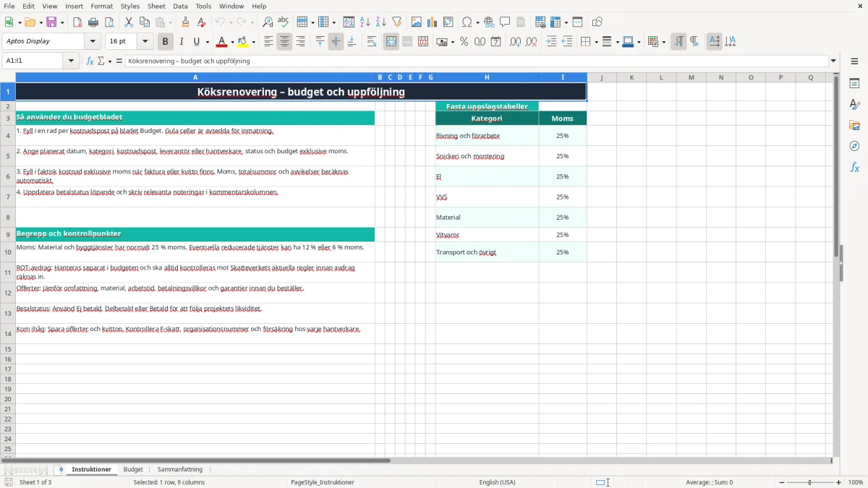Expand the font name dropdown
Image resolution: width=868 pixels, height=488 pixels.
93,42
